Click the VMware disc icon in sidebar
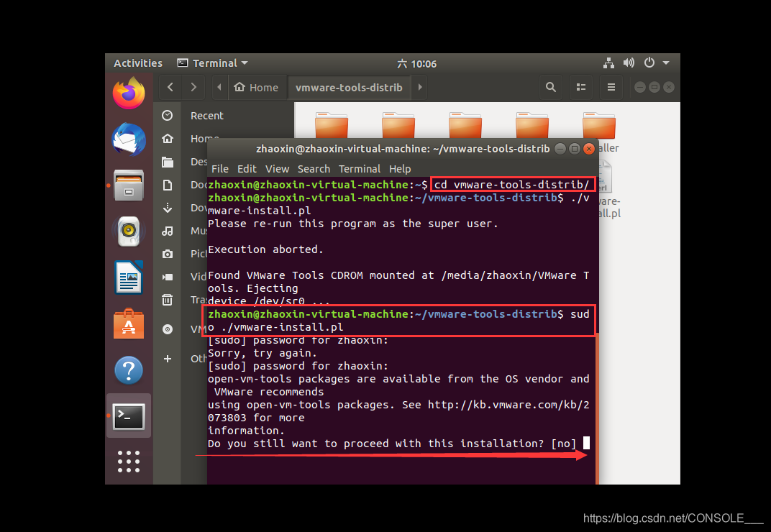Screen dimensions: 771x532 click(167, 329)
